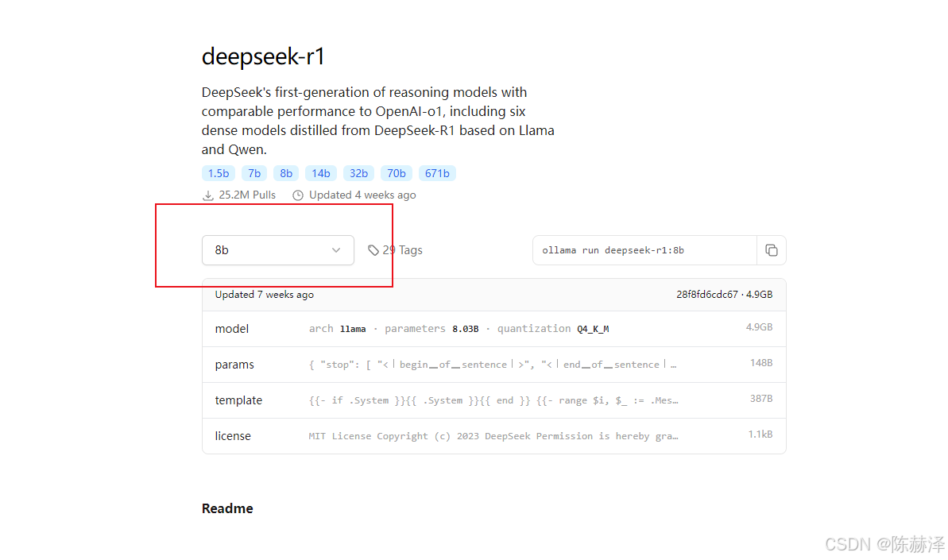Click the Readme heading

point(227,508)
